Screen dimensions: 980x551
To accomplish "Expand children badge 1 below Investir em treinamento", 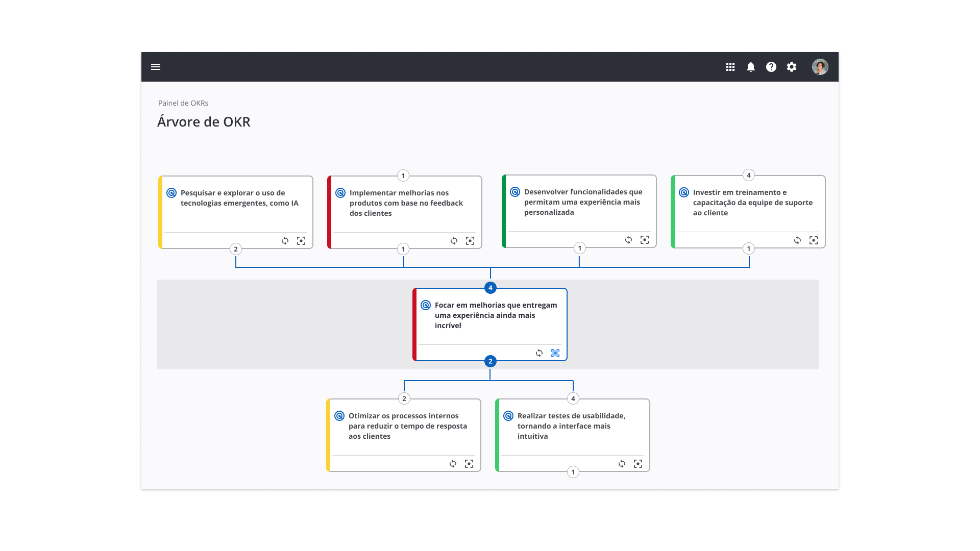I will (749, 248).
